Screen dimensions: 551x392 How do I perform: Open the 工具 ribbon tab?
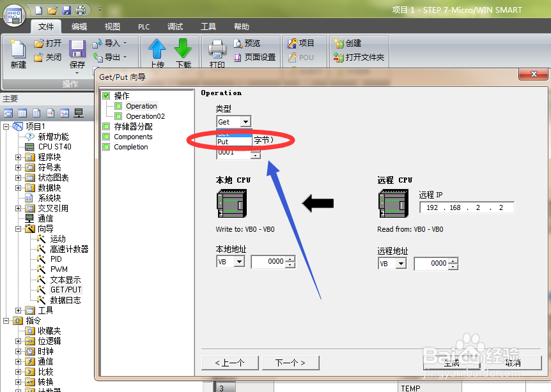pos(208,27)
